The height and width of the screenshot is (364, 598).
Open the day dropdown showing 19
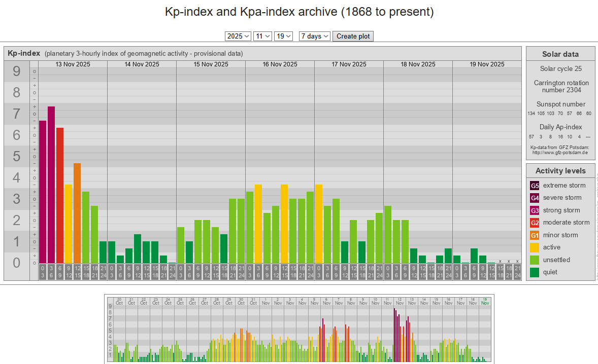pyautogui.click(x=283, y=36)
